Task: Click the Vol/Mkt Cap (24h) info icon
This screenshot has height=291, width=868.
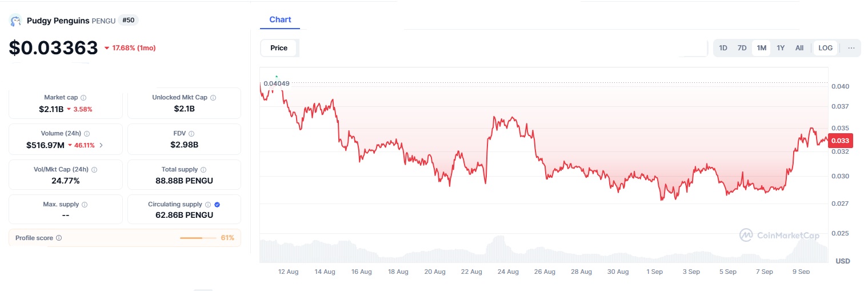Action: pyautogui.click(x=94, y=170)
